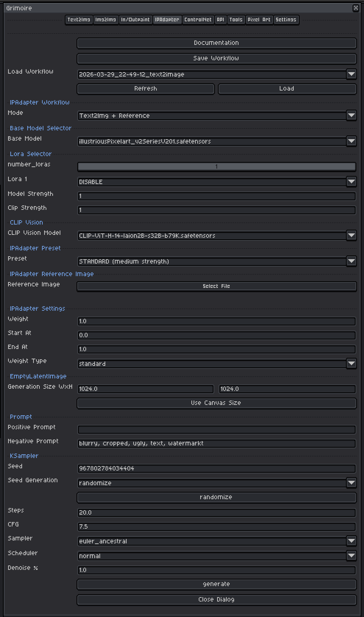Click the generate button
Screen dimensions: 364x617
click(216, 584)
